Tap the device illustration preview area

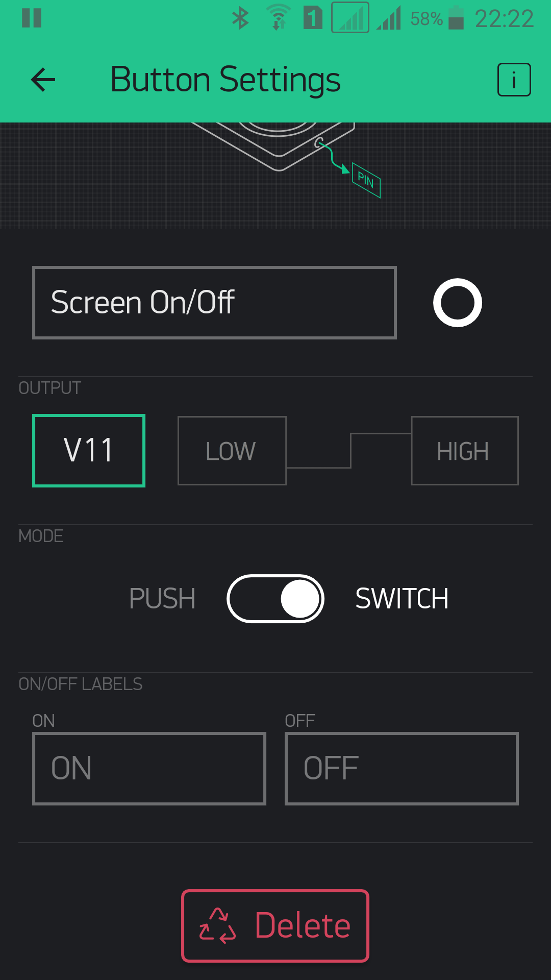(275, 174)
